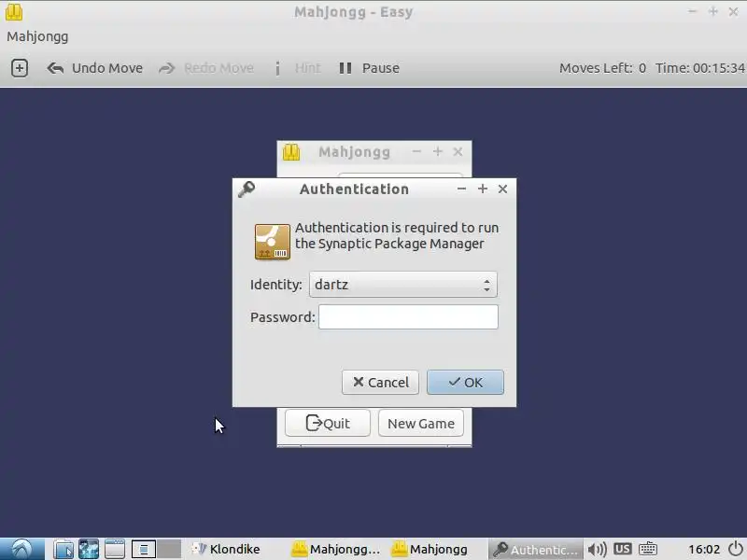Viewport: 747px width, 560px height.
Task: Request a Hint from the toolbar
Action: click(x=298, y=68)
